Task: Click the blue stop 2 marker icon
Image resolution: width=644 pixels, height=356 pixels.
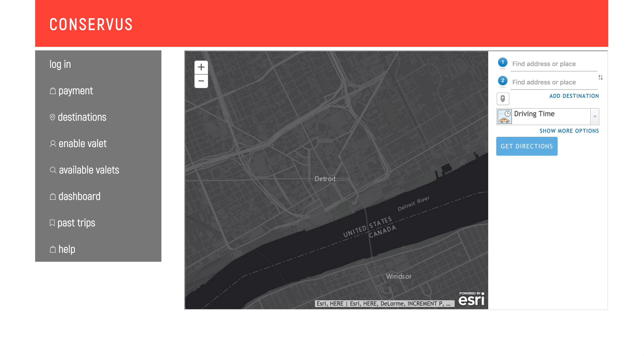Action: pos(503,81)
